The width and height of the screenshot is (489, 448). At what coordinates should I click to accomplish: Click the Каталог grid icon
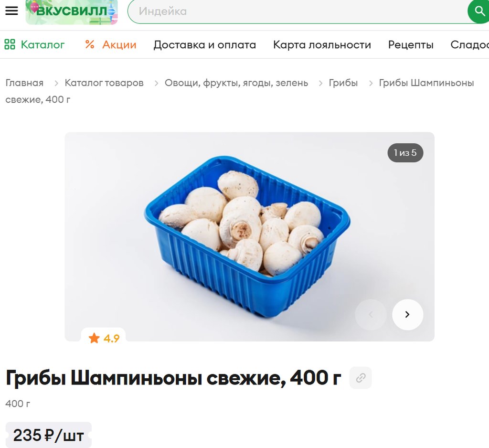coord(10,44)
